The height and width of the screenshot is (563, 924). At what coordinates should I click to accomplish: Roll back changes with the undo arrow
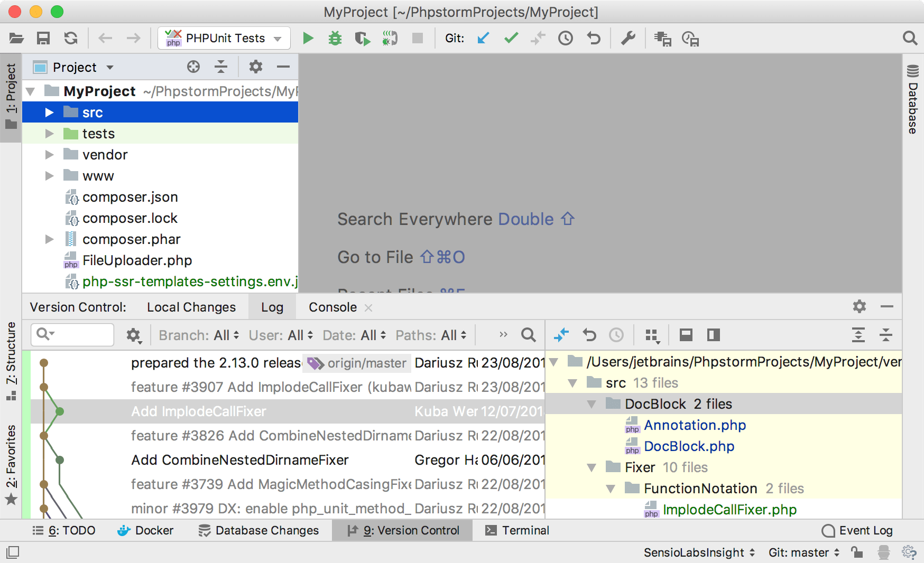[594, 38]
